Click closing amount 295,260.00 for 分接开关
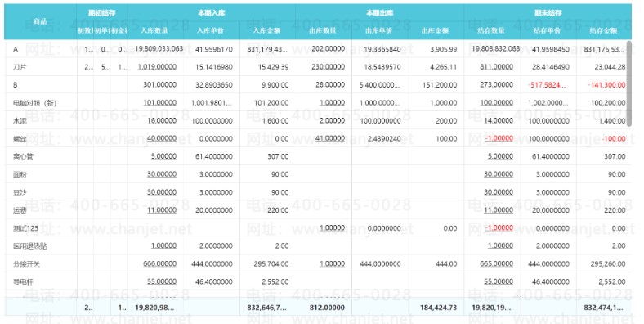The width and height of the screenshot is (644, 324). click(608, 264)
